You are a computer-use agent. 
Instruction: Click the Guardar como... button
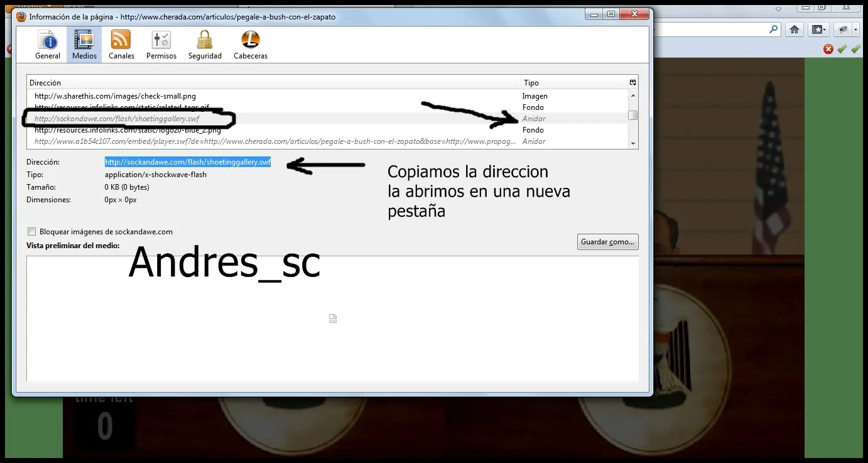pyautogui.click(x=608, y=242)
